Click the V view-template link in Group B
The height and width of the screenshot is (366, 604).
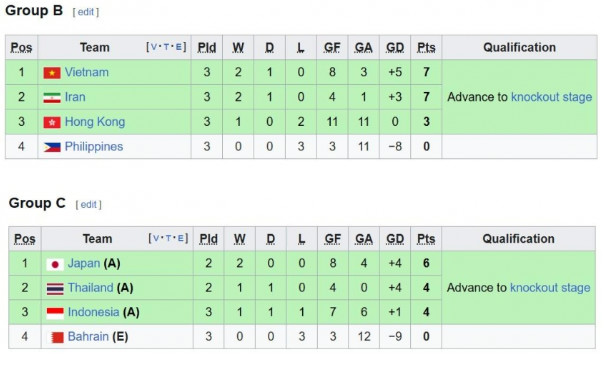pyautogui.click(x=154, y=47)
